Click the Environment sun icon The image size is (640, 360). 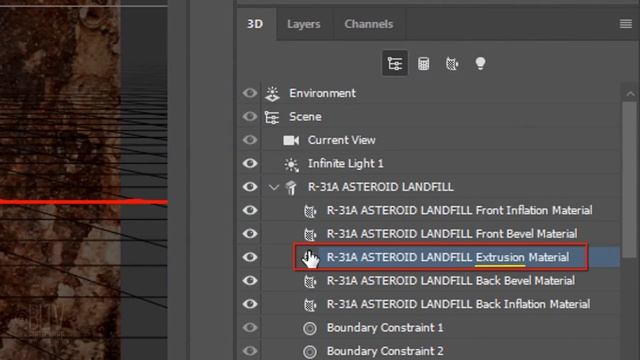click(x=272, y=93)
